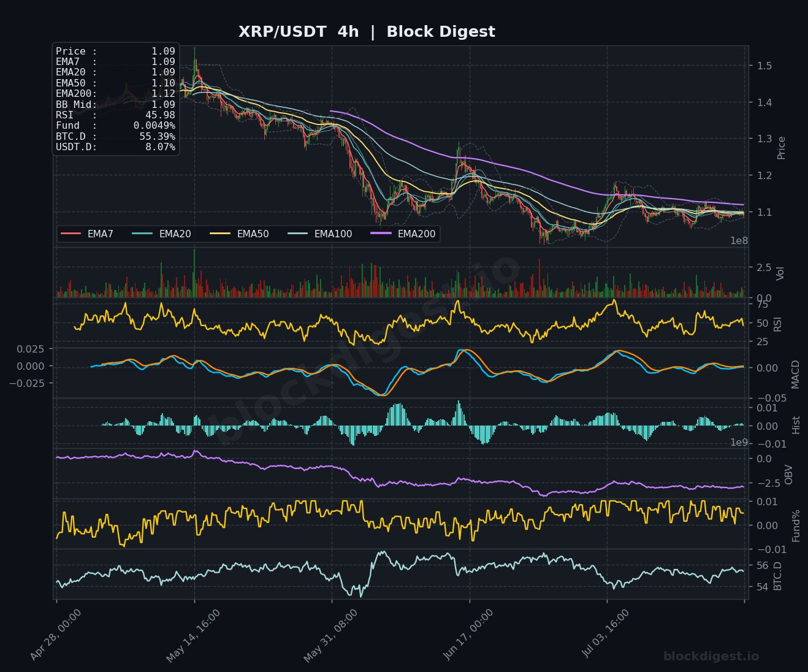
Task: Click the 1.2 price axis tick
Action: pos(764,175)
